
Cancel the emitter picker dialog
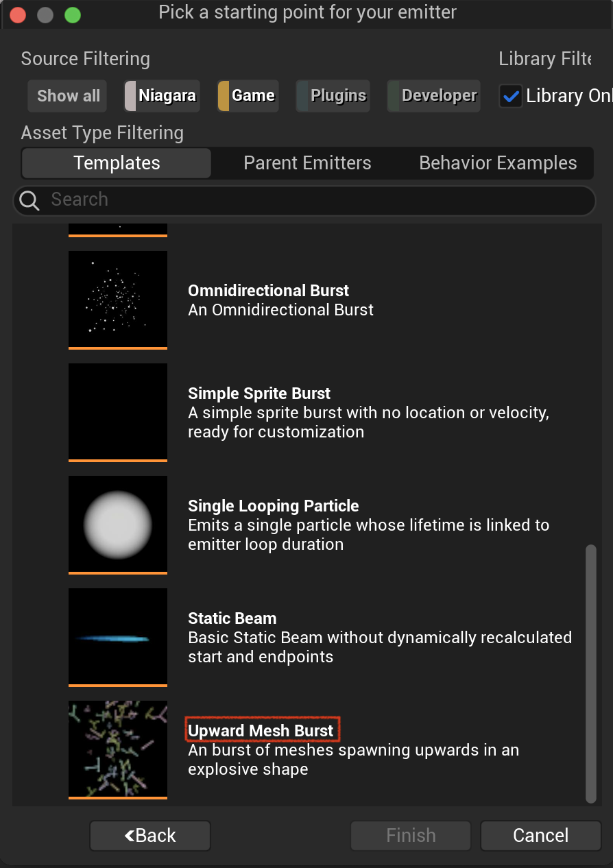[540, 835]
